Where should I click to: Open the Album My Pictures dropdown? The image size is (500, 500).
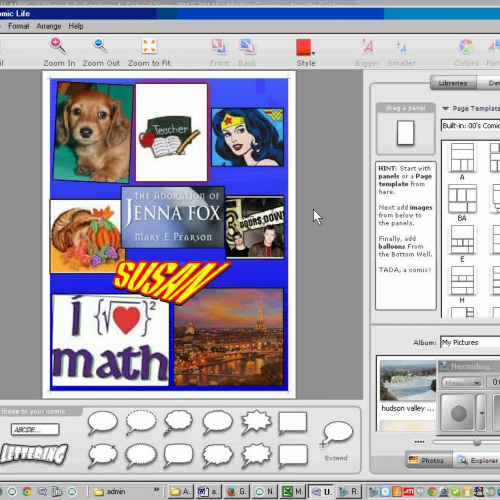(470, 342)
